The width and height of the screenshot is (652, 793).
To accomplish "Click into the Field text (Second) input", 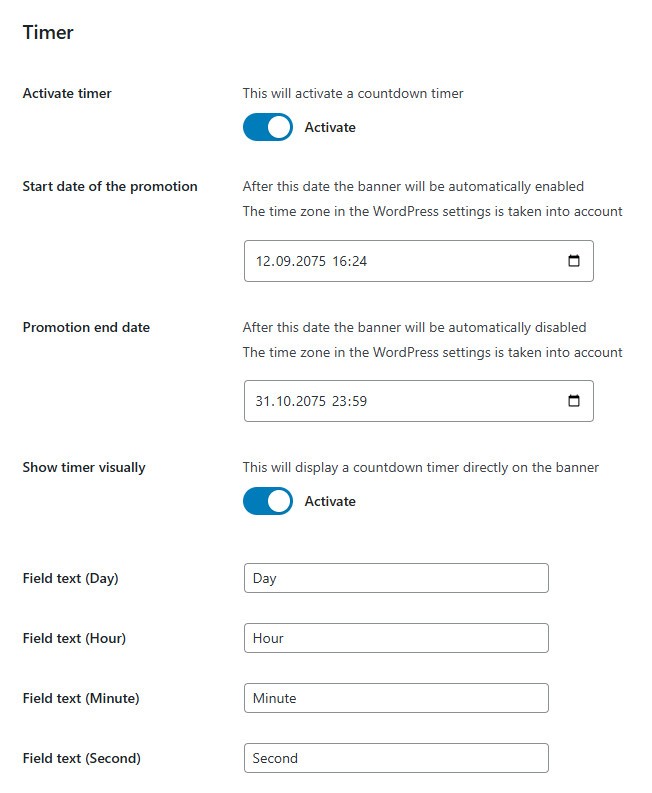I will point(396,758).
